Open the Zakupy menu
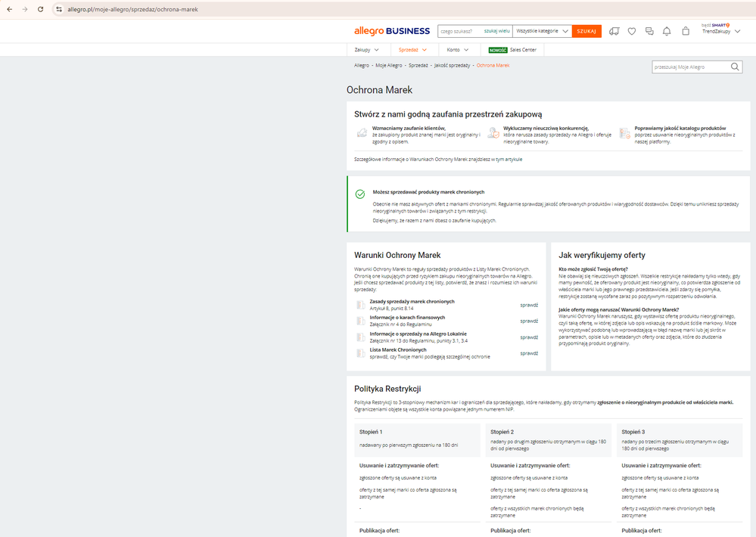The height and width of the screenshot is (537, 756). click(x=366, y=50)
